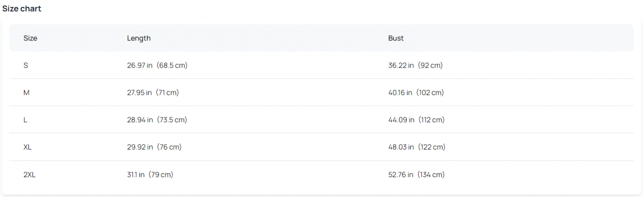Select the 29.92 in length value

(140, 147)
